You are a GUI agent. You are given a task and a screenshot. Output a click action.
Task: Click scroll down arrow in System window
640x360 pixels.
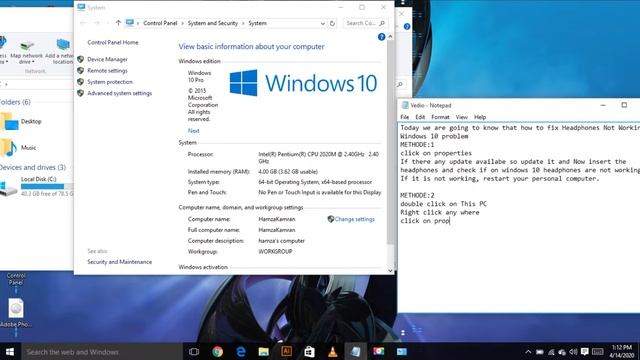click(x=390, y=270)
